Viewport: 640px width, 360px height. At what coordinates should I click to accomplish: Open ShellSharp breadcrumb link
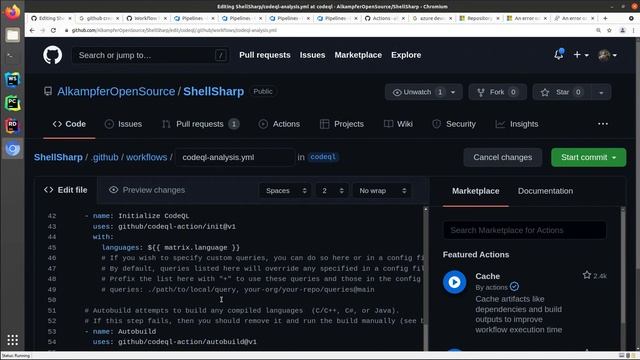point(58,157)
